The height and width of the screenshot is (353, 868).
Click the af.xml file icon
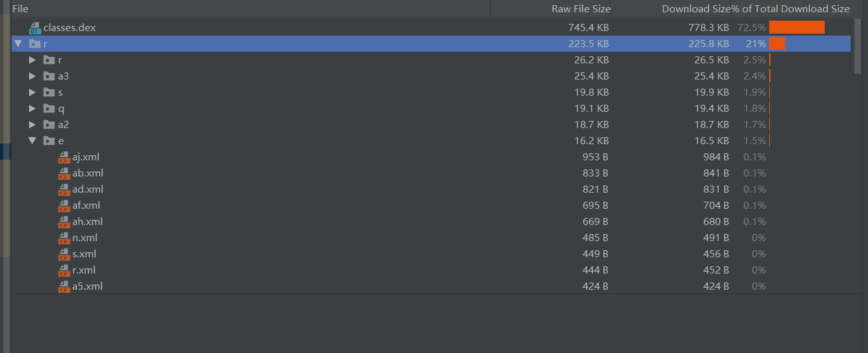coord(64,206)
